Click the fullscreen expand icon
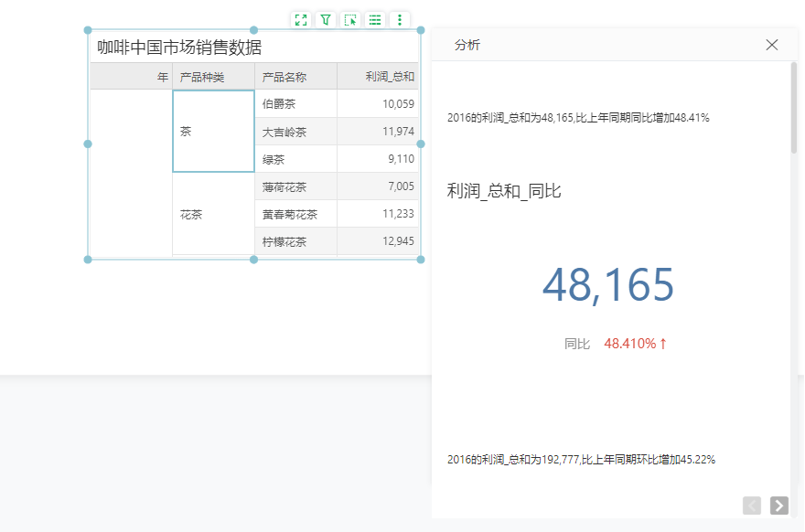805x532 pixels. click(x=301, y=20)
